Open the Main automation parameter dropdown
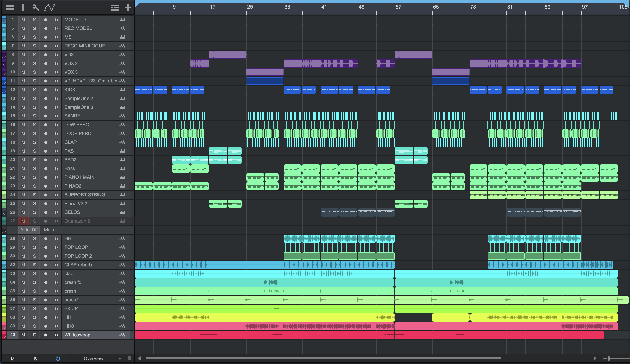This screenshot has width=630, height=364. (x=49, y=230)
